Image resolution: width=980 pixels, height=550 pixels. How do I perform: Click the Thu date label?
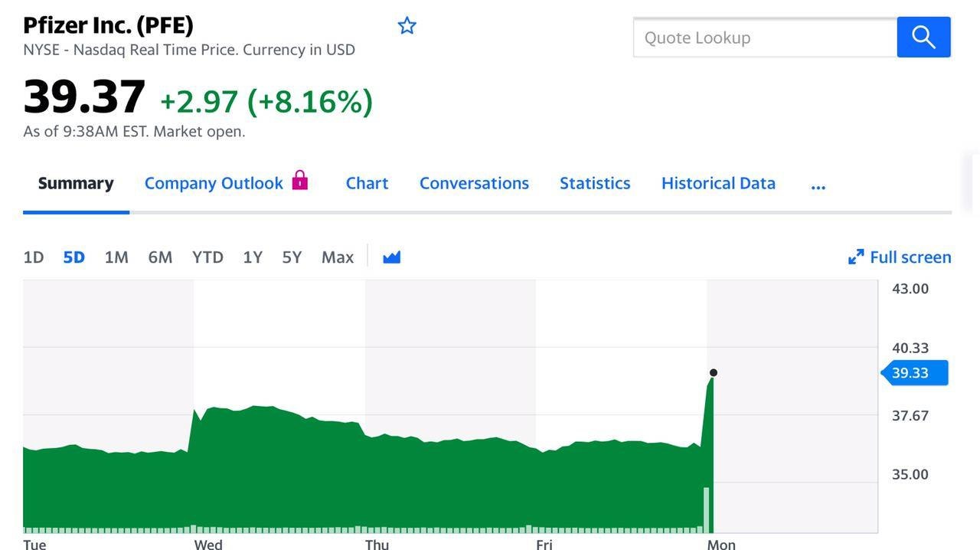(x=377, y=544)
